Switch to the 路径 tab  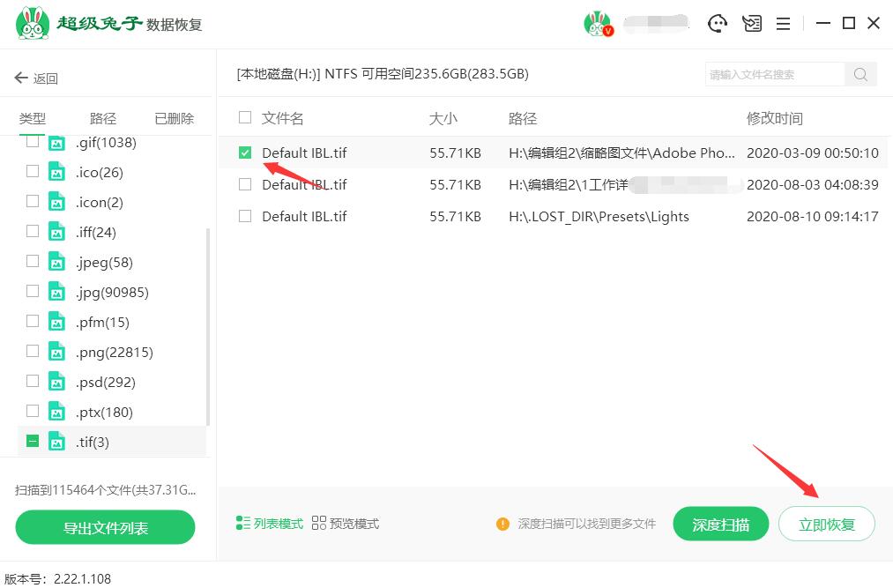point(100,116)
